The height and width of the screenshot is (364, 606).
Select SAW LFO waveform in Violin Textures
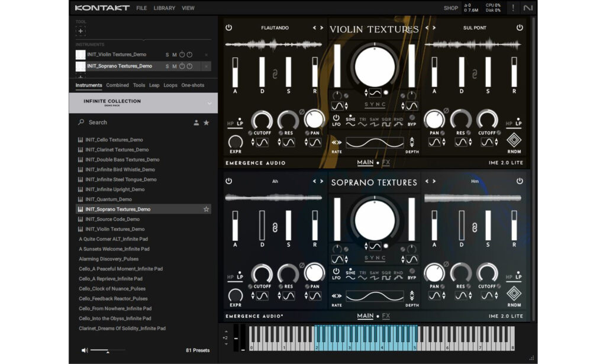click(x=374, y=122)
